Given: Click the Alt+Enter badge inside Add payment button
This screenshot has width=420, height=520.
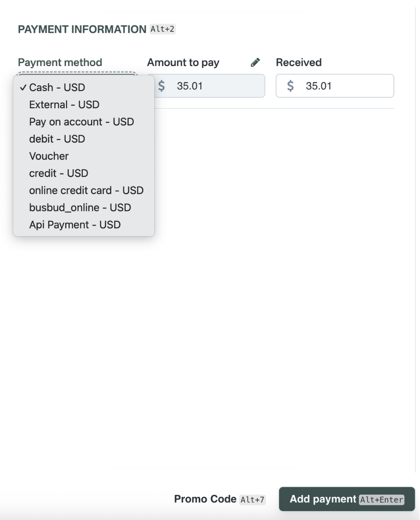Looking at the screenshot, I should point(382,500).
